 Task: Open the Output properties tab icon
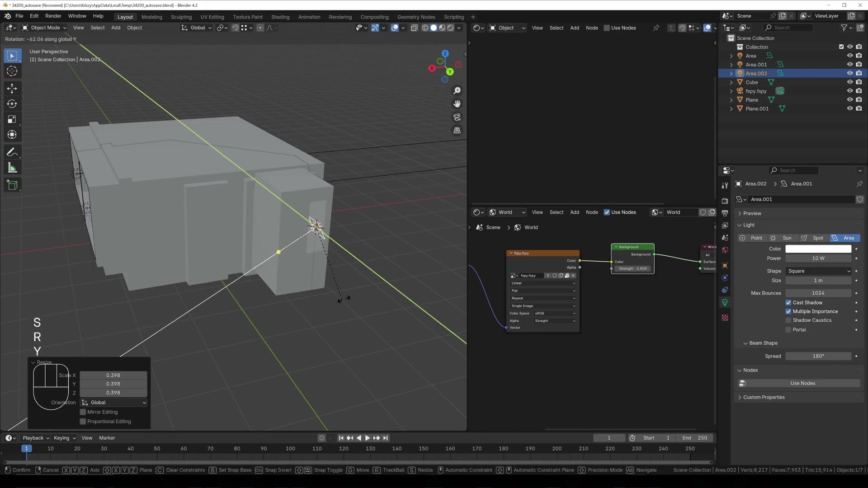tap(725, 213)
